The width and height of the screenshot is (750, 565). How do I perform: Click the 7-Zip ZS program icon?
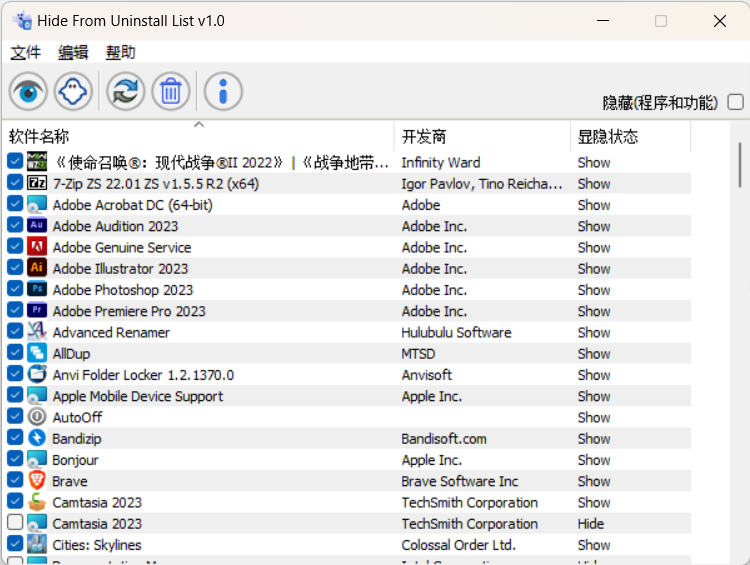click(x=37, y=183)
